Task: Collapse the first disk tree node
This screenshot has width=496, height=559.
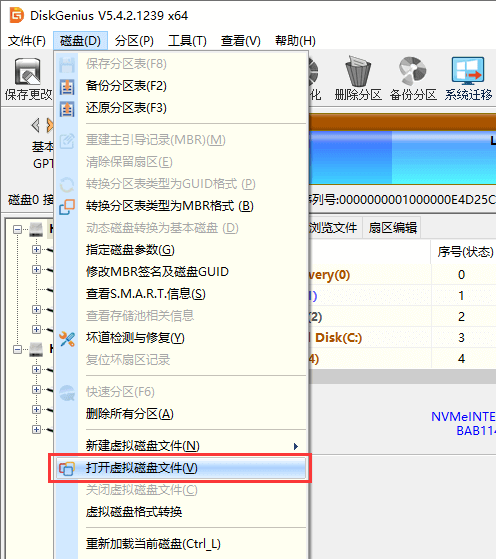Action: click(x=17, y=229)
